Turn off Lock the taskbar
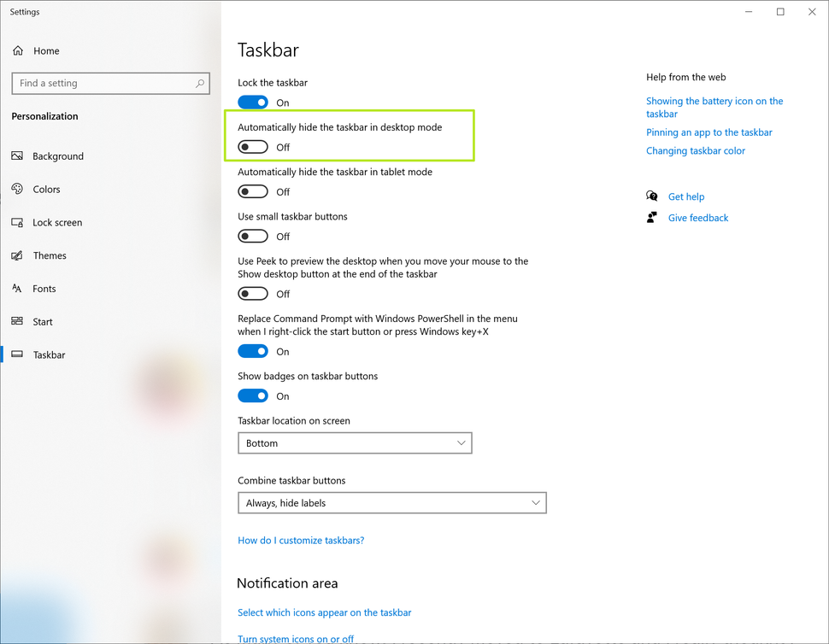This screenshot has width=829, height=644. coord(253,102)
